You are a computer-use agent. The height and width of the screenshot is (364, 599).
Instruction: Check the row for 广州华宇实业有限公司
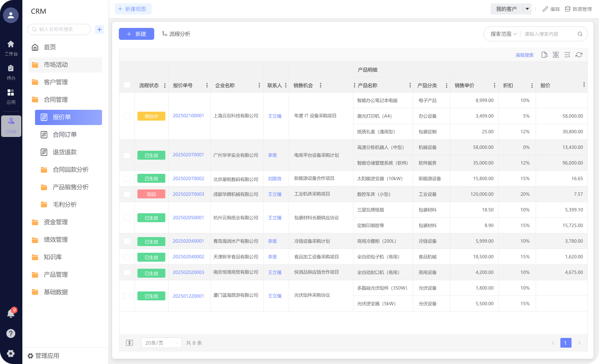click(x=127, y=155)
